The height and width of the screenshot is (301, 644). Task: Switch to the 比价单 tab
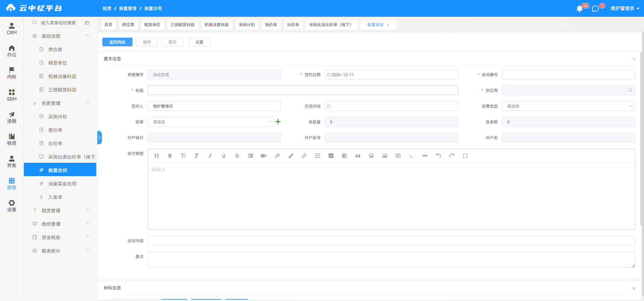coord(293,24)
